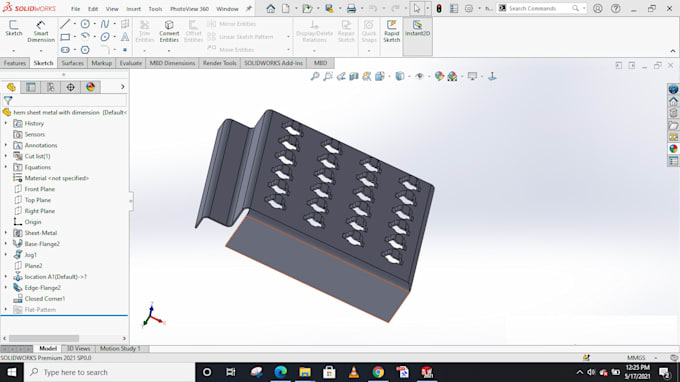Image resolution: width=680 pixels, height=382 pixels.
Task: Click the Options gear icon
Action: pyautogui.click(x=469, y=8)
